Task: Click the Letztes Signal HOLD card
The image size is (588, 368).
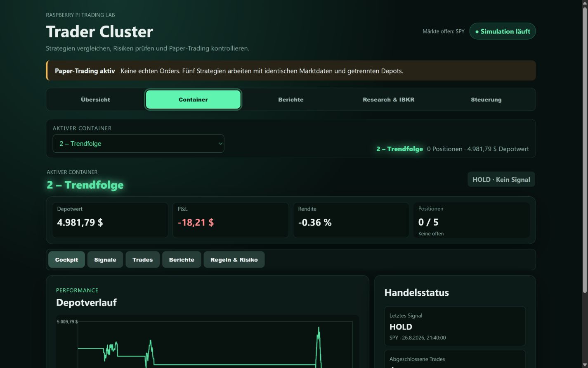Action: coord(455,326)
